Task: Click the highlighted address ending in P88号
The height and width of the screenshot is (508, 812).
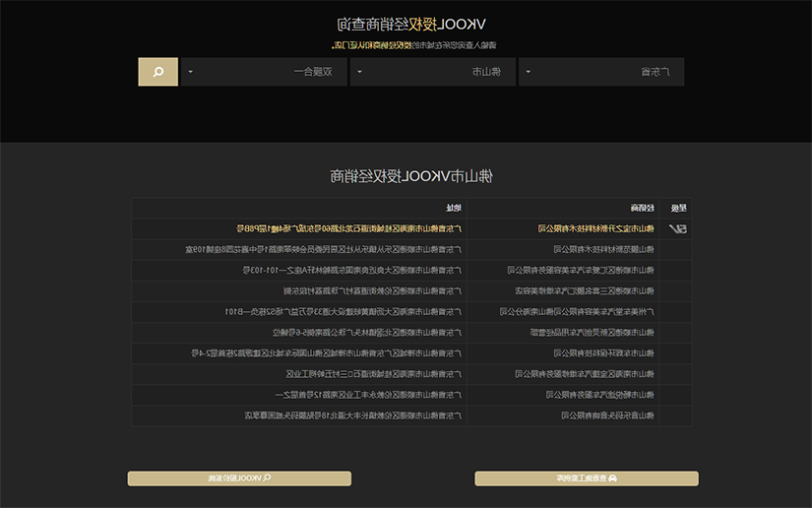Action: pos(349,228)
